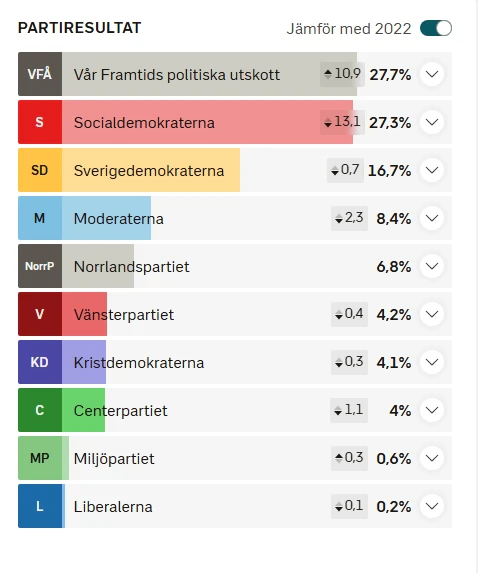478x573 pixels.
Task: Expand Vår Framtids politiska utskott row chevron
Action: tap(432, 74)
